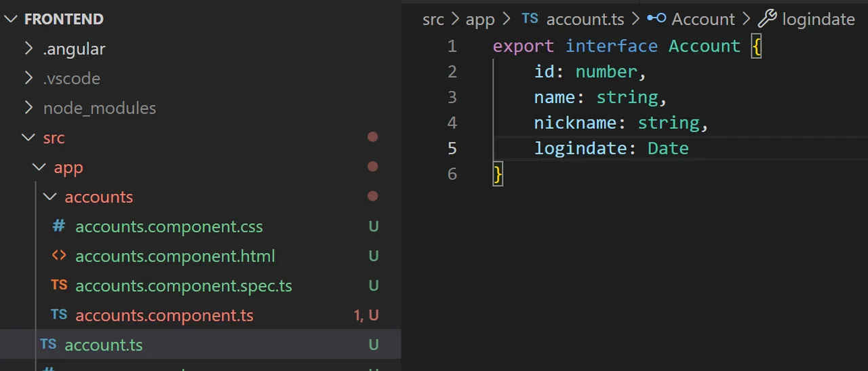
Task: Click the Account breadcrumb segment
Action: [x=703, y=20]
